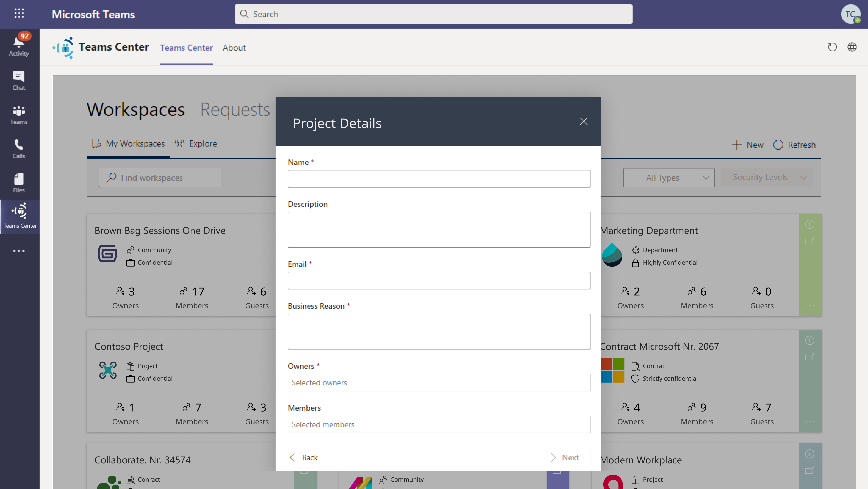Select the Requests heading tab
Viewport: 868px width, 489px height.
point(235,110)
